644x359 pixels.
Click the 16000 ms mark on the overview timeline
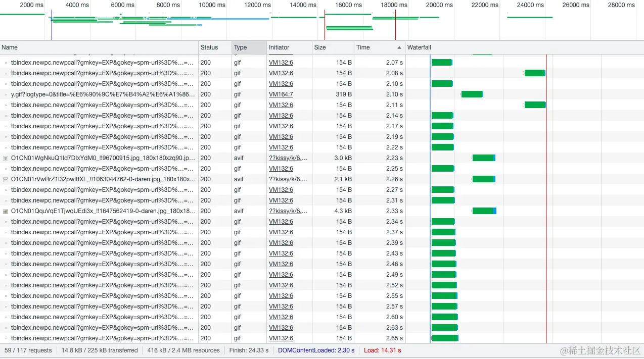click(x=349, y=5)
